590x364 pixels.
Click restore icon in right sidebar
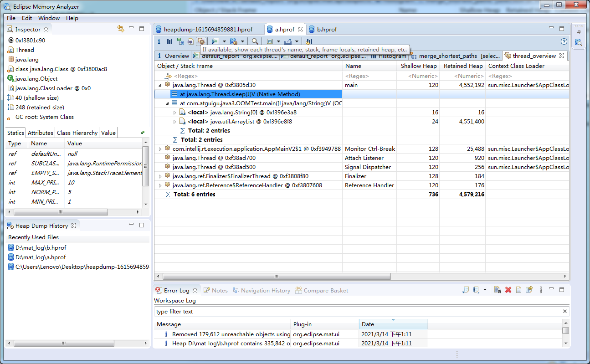tap(579, 32)
